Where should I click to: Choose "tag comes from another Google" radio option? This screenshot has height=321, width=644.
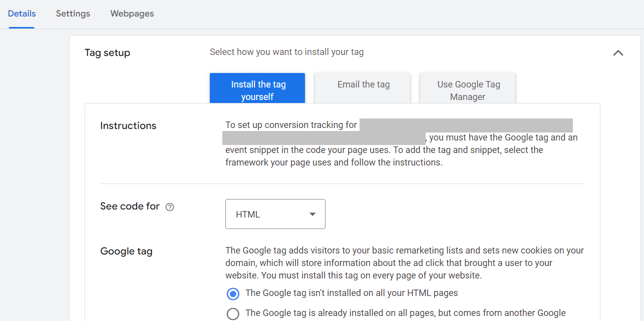pyautogui.click(x=233, y=313)
